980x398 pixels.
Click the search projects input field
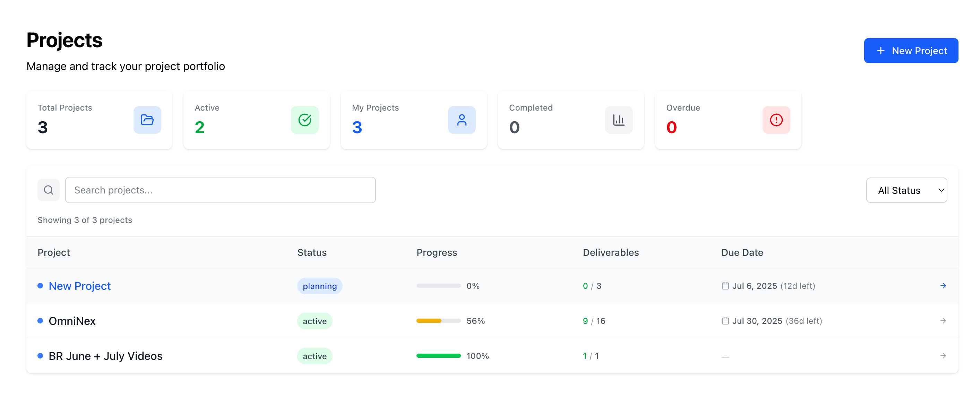221,190
